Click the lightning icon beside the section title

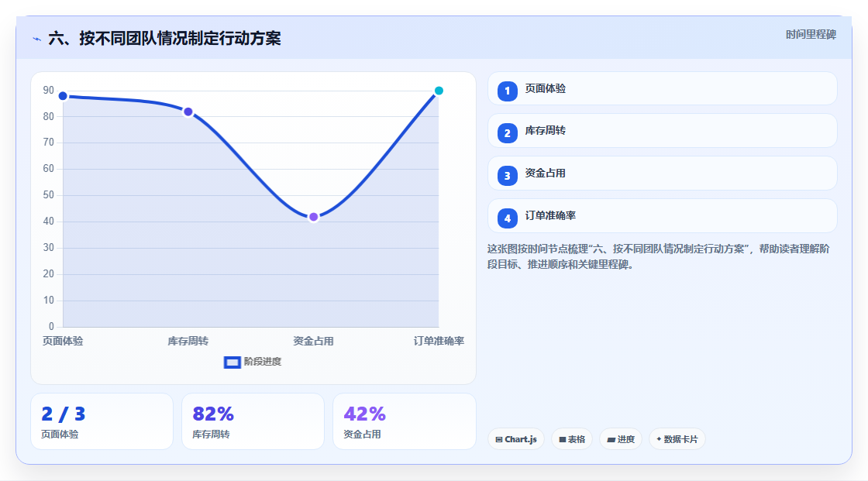click(37, 39)
